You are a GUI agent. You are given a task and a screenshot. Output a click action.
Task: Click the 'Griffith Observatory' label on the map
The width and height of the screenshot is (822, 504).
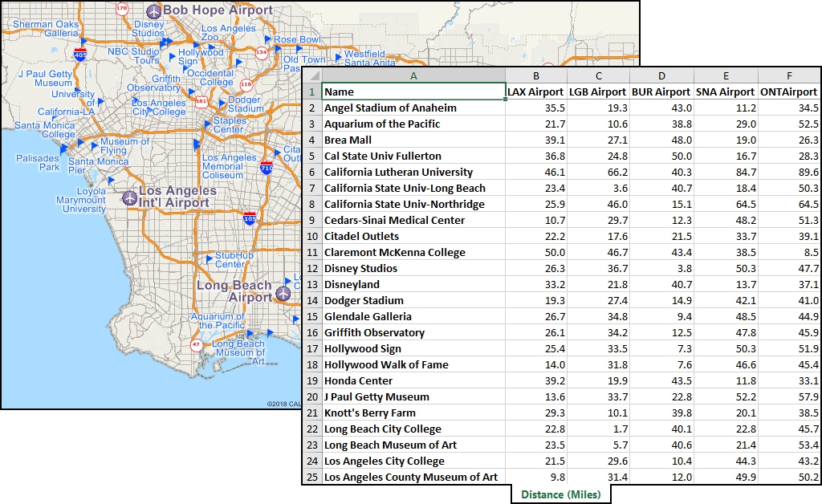165,83
